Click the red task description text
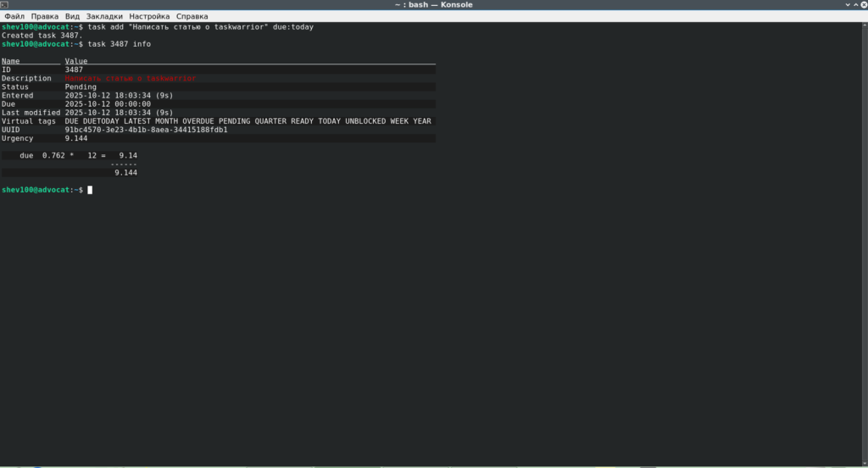The width and height of the screenshot is (868, 468). [130, 78]
